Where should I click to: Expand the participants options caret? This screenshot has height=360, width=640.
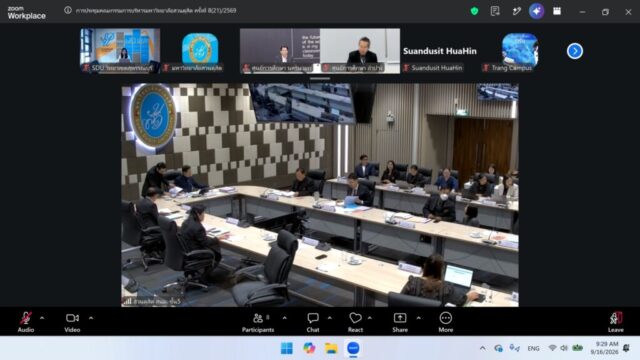tap(284, 318)
